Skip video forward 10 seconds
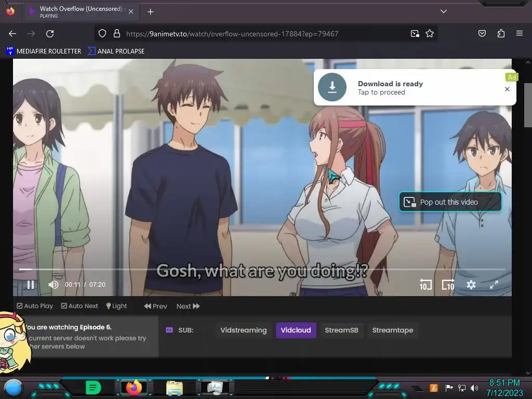 point(448,285)
